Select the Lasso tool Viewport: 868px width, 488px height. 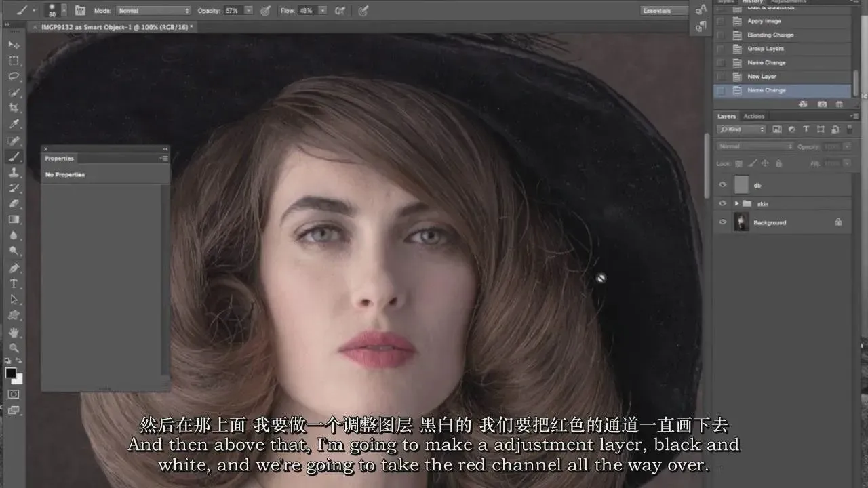point(14,77)
